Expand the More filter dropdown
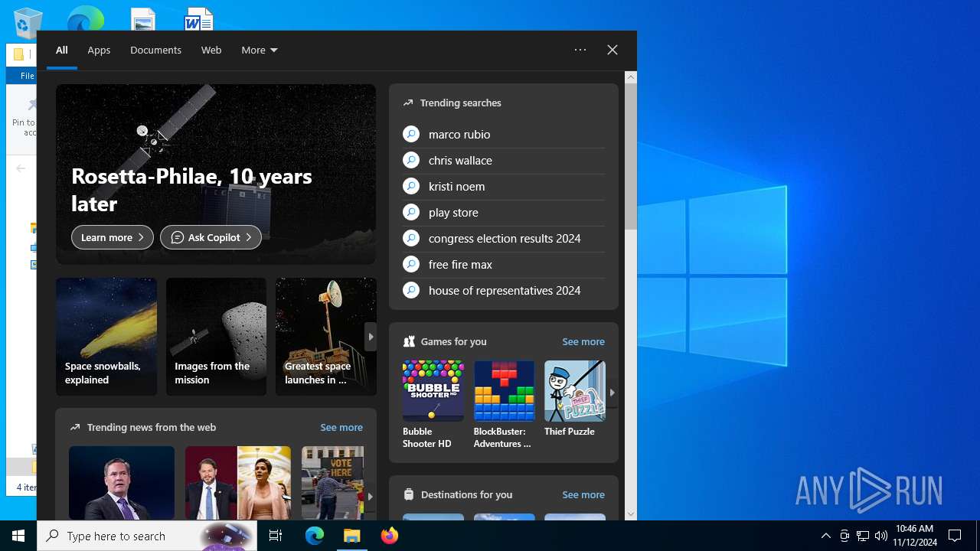The image size is (980, 551). click(x=260, y=51)
